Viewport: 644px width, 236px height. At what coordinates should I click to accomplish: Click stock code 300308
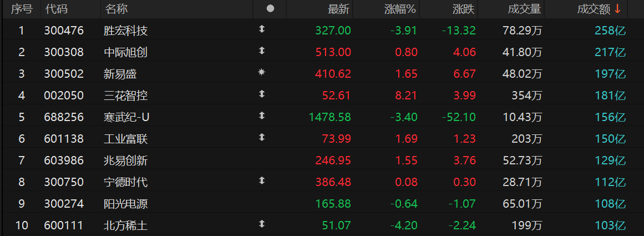pyautogui.click(x=64, y=52)
